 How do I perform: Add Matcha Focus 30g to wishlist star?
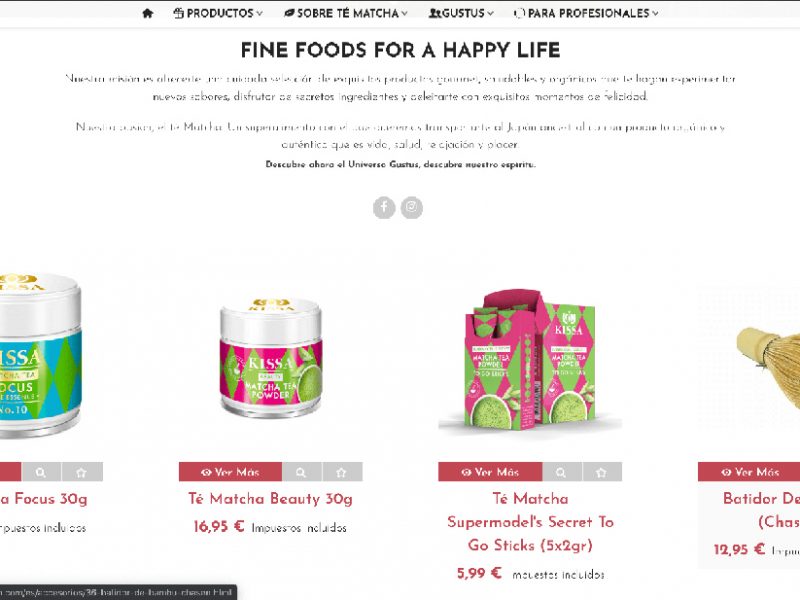(82, 472)
